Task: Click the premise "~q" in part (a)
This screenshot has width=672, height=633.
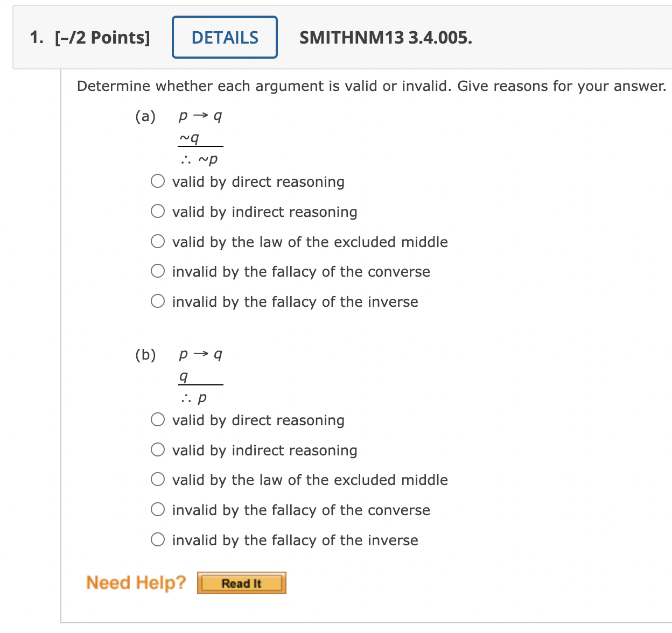Action: (x=188, y=138)
